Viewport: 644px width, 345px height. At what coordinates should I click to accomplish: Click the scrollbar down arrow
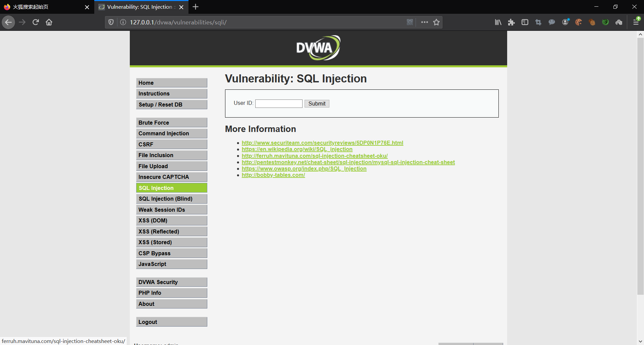tap(640, 341)
